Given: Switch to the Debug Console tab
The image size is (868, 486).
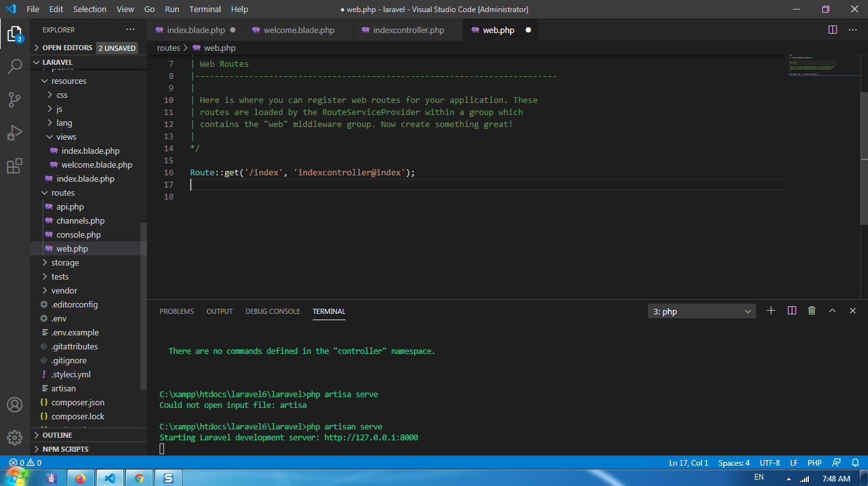Looking at the screenshot, I should click(273, 311).
